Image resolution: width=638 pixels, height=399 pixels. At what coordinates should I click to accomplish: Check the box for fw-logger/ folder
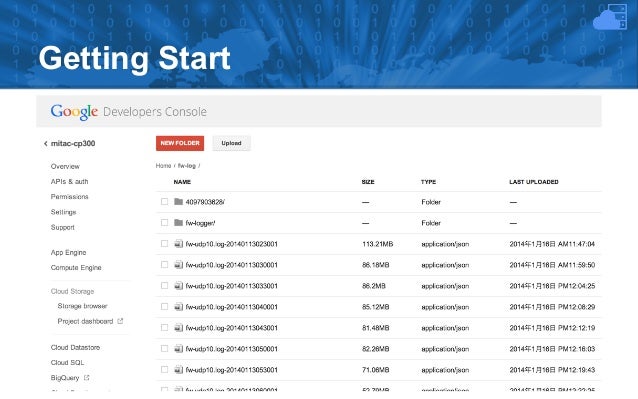164,222
